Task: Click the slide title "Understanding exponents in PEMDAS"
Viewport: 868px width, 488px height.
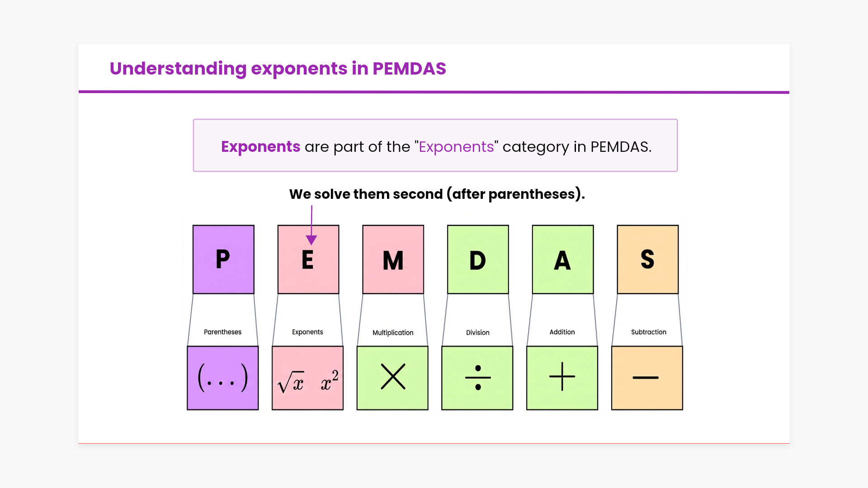Action: [x=278, y=69]
